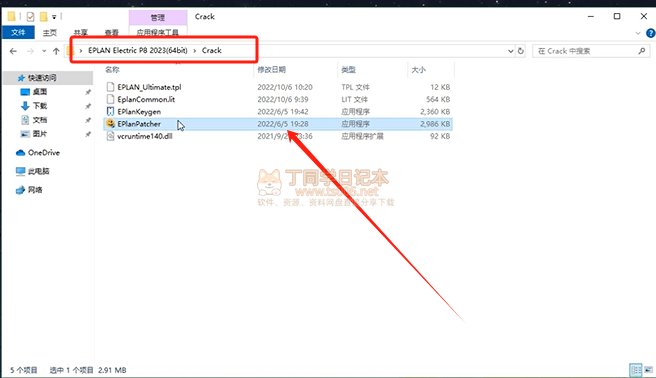Viewport: 656px width, 378px height.
Task: Open 此电脑 (This PC) in the sidebar
Action: pos(38,171)
